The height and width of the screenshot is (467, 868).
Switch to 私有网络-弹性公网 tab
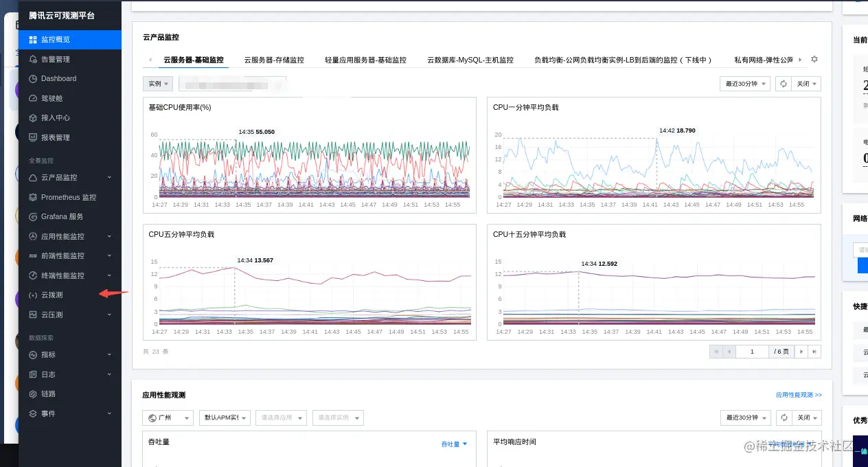764,60
